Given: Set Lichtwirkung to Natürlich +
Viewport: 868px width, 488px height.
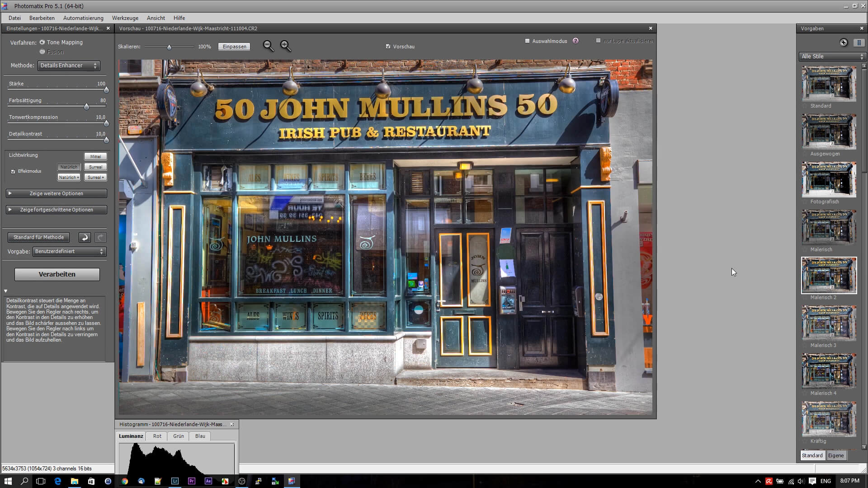Looking at the screenshot, I should tap(69, 178).
